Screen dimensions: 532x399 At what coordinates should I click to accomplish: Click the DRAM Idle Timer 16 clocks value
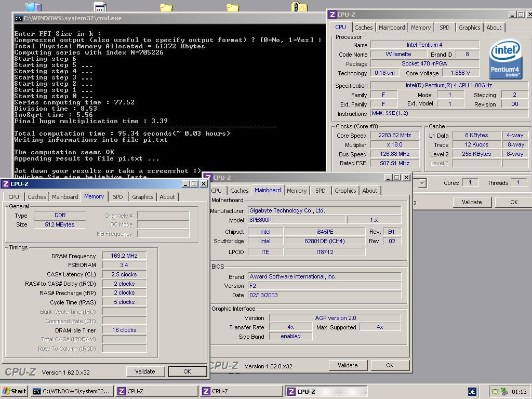(124, 330)
